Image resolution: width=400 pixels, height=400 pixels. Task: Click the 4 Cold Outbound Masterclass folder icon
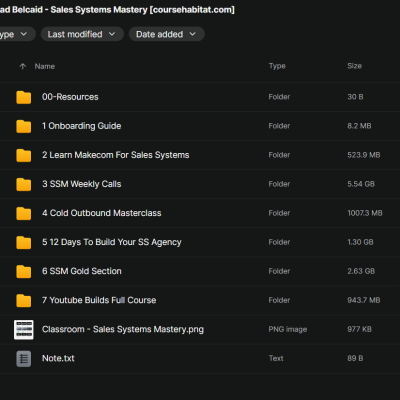24,213
